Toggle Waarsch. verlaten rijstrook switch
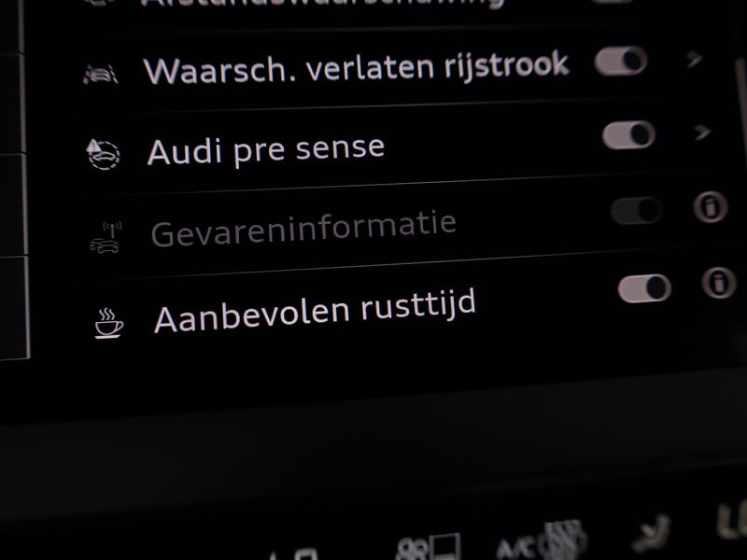The height and width of the screenshot is (560, 747). click(x=621, y=61)
